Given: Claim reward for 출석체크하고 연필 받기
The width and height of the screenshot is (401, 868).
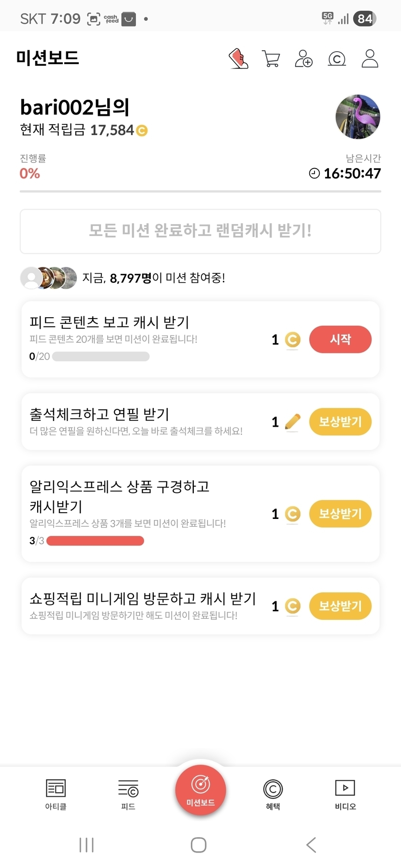Looking at the screenshot, I should pos(340,422).
